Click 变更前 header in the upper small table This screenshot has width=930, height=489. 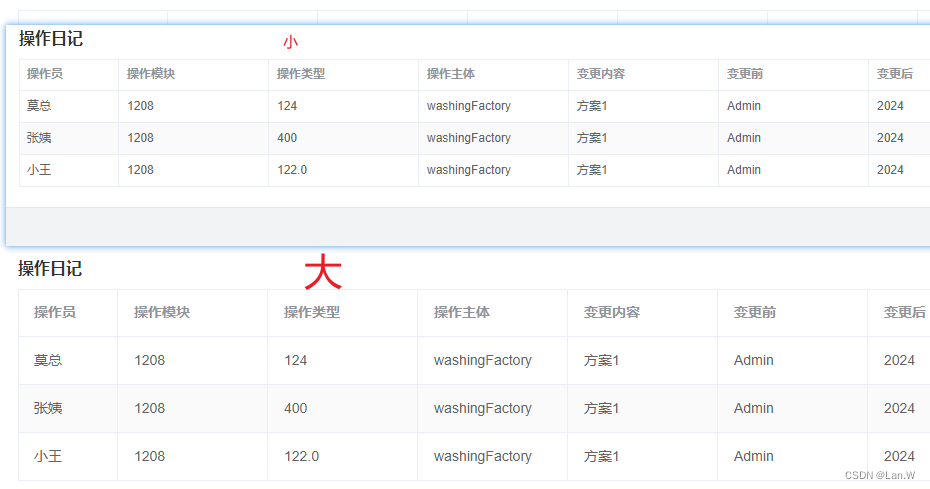click(x=745, y=74)
